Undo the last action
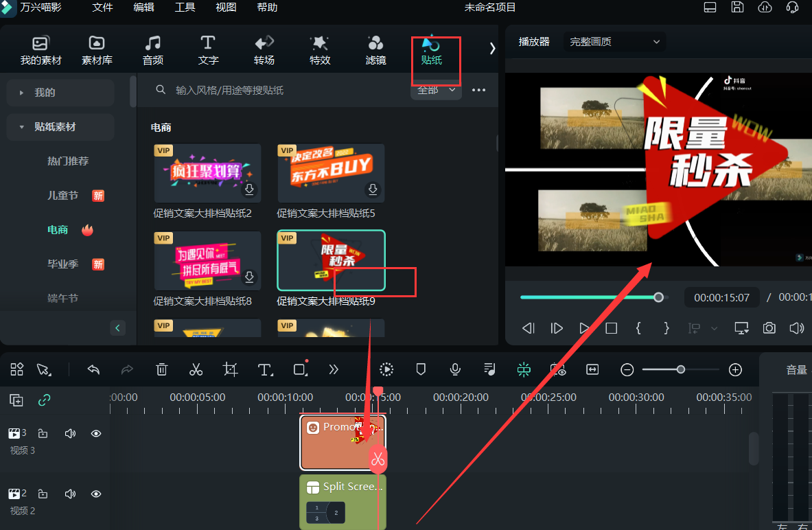This screenshot has width=812, height=530. [94, 369]
